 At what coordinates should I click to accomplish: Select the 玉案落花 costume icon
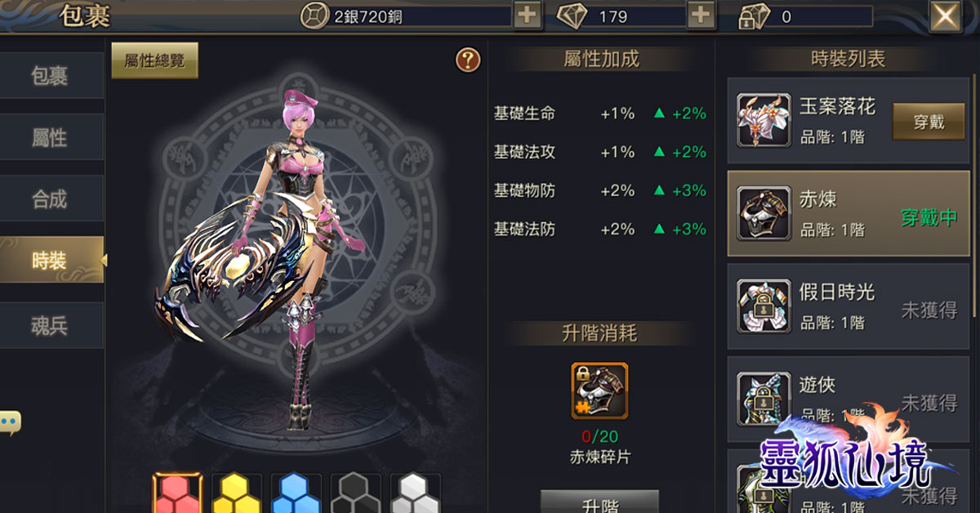[764, 120]
